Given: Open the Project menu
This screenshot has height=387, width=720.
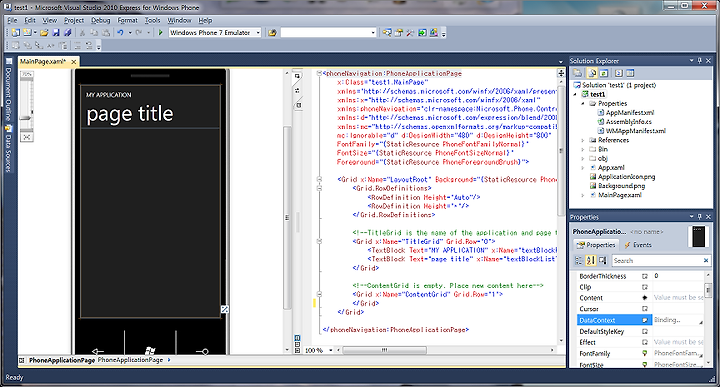Looking at the screenshot, I should point(74,20).
